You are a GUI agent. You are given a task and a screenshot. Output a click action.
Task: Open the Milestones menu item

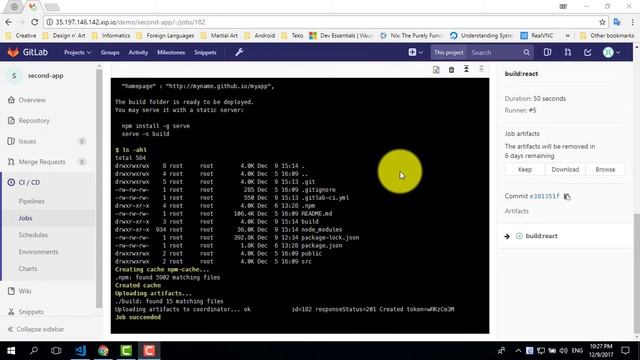tap(171, 52)
